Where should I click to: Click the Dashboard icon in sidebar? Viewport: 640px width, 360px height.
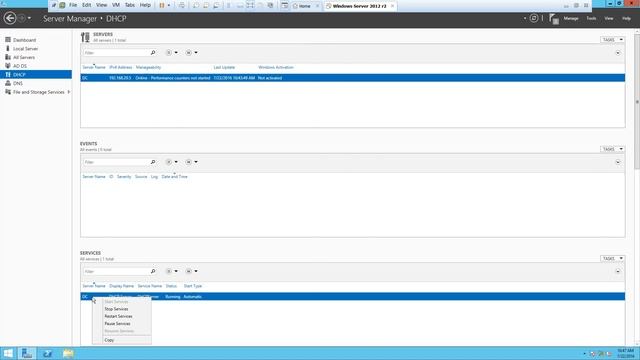8,40
